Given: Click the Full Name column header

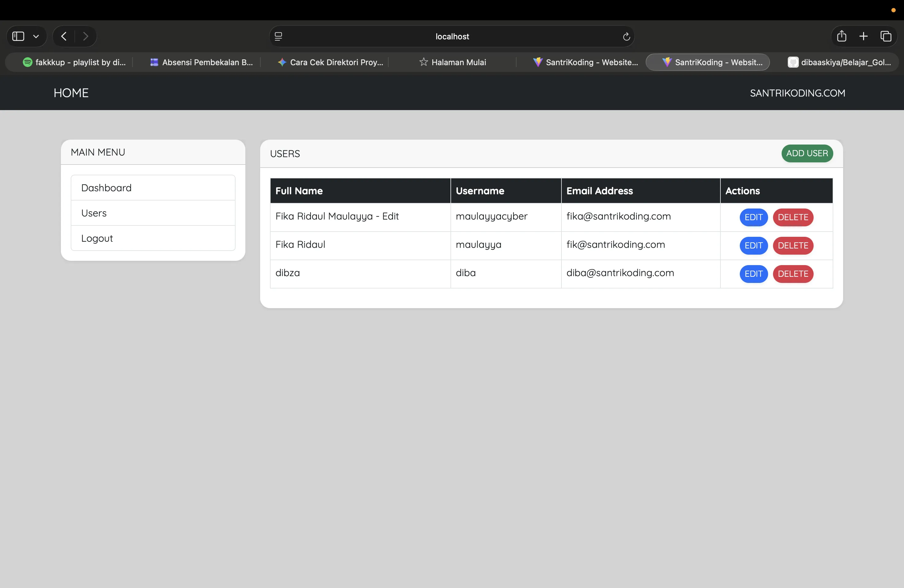Looking at the screenshot, I should tap(360, 191).
